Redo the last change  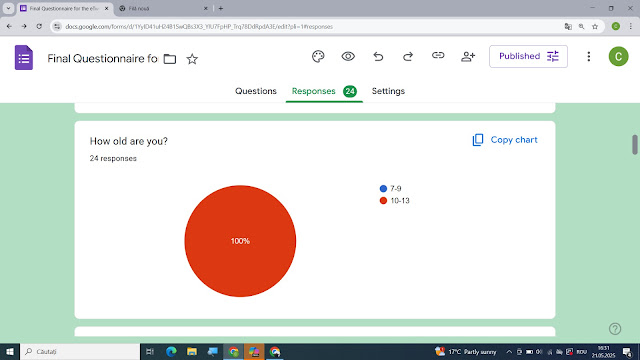pos(408,56)
